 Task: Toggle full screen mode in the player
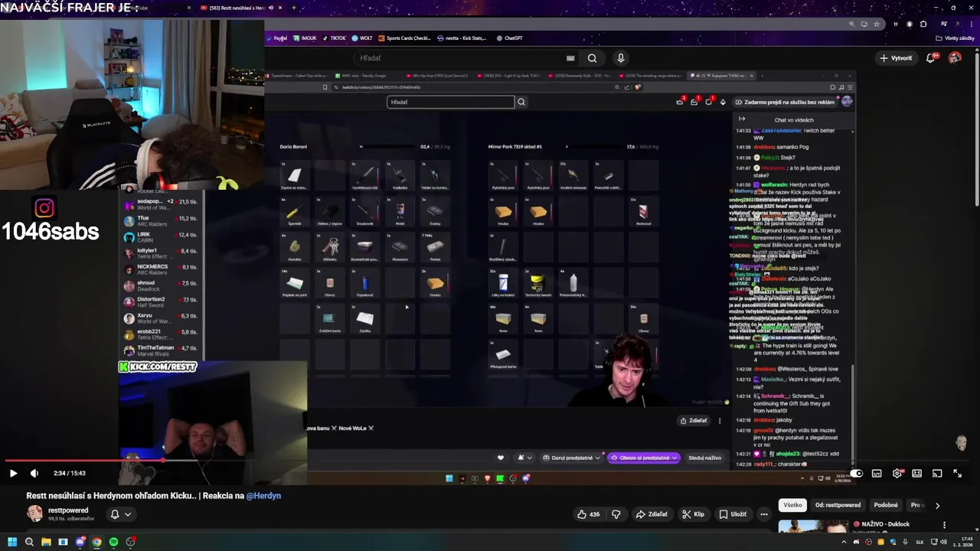point(957,474)
